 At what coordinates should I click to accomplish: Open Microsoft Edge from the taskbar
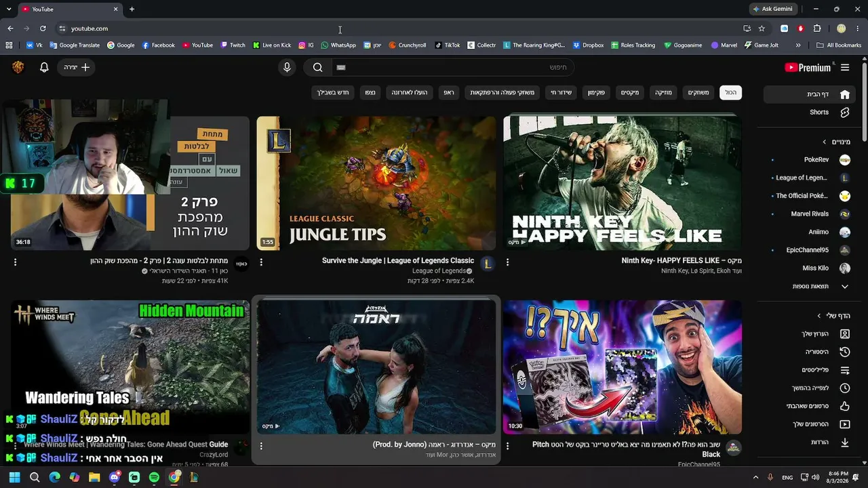[55, 477]
